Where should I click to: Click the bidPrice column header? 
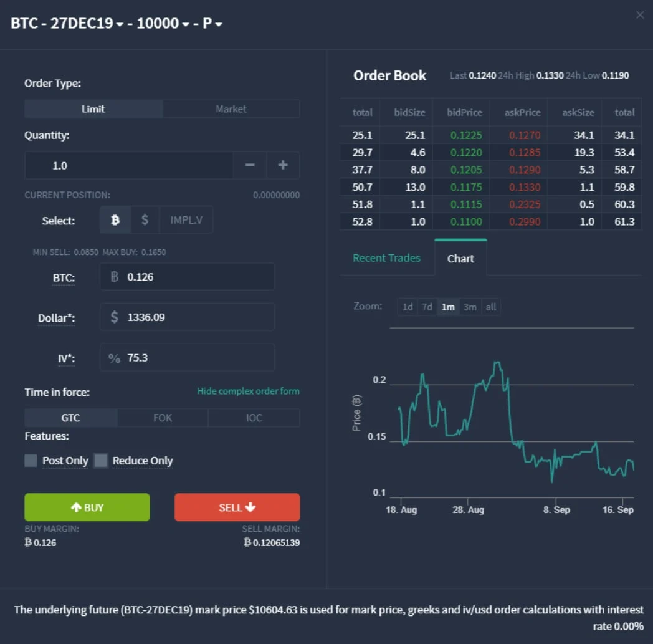tap(464, 112)
